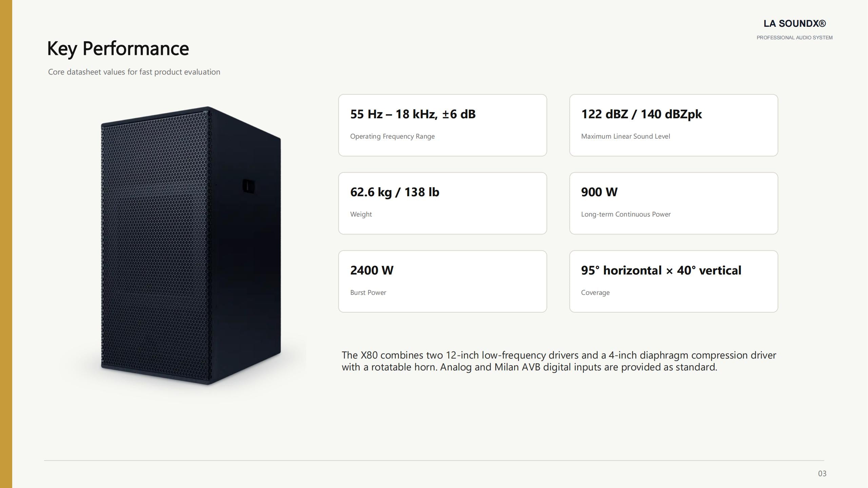This screenshot has width=868, height=488.
Task: Click the Coverage label
Action: [x=595, y=292]
